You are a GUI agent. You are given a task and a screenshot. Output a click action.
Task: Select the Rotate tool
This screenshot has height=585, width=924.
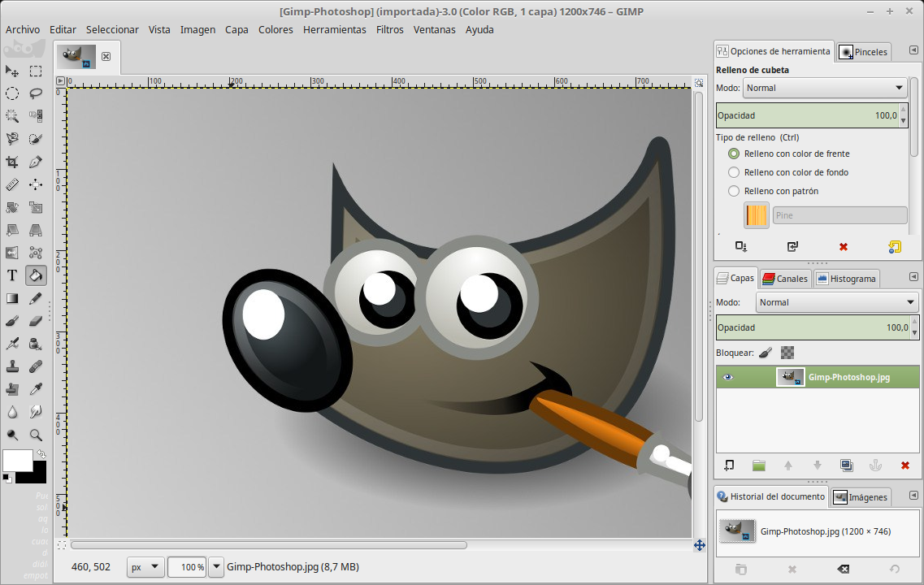click(x=12, y=207)
